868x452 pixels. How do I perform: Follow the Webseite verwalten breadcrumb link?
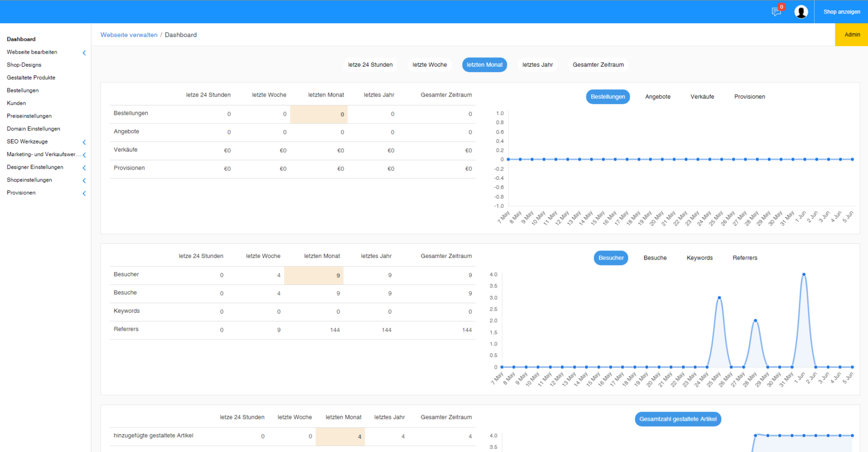tap(129, 35)
